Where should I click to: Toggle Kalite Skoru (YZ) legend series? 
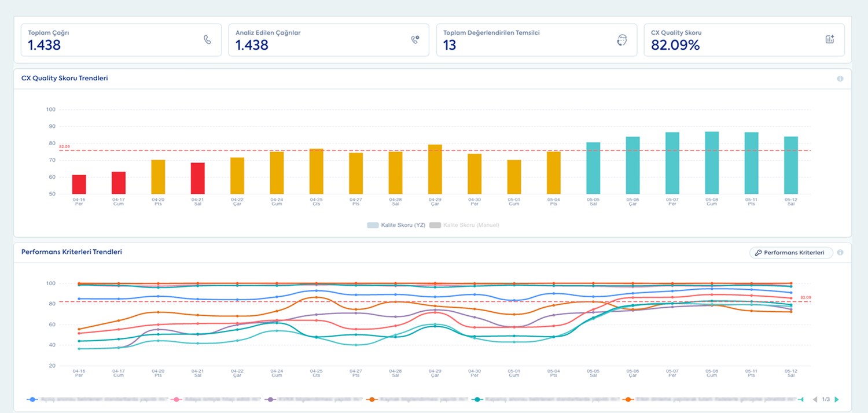[x=396, y=225]
